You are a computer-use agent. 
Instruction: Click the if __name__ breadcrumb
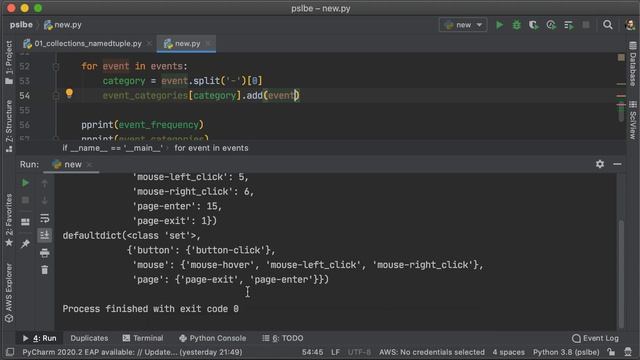(113, 148)
